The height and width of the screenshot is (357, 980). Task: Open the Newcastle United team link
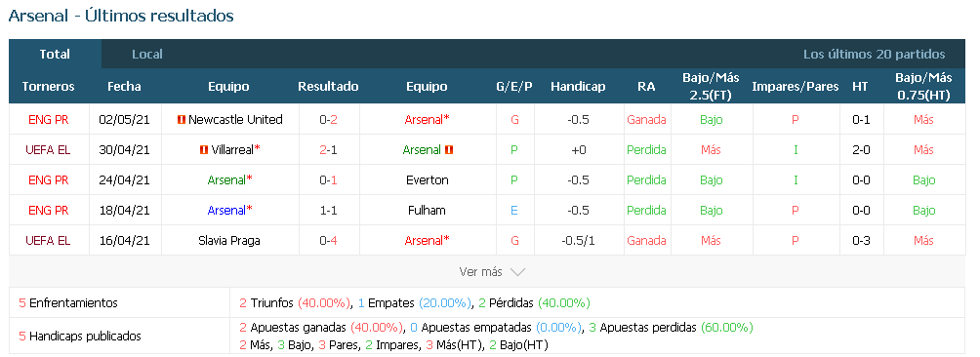coord(235,119)
